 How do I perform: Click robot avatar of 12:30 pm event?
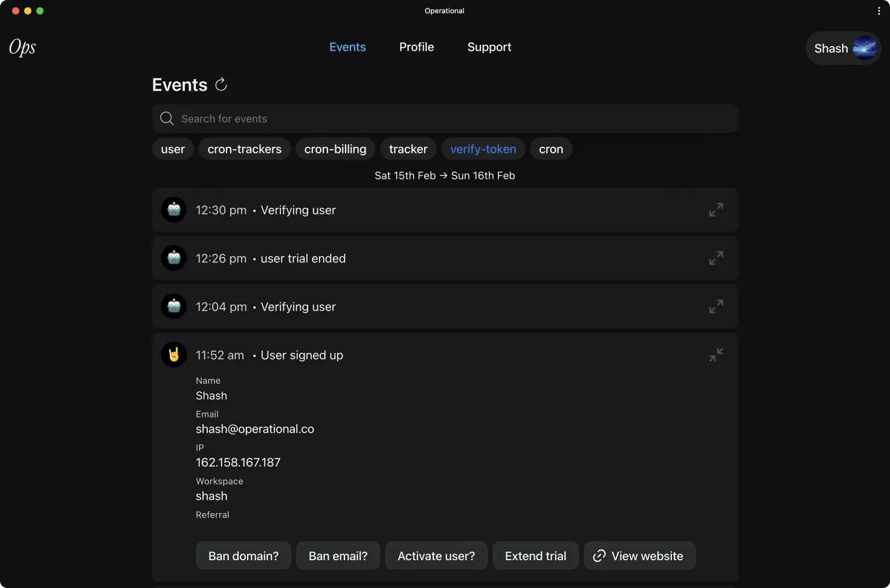click(x=174, y=210)
